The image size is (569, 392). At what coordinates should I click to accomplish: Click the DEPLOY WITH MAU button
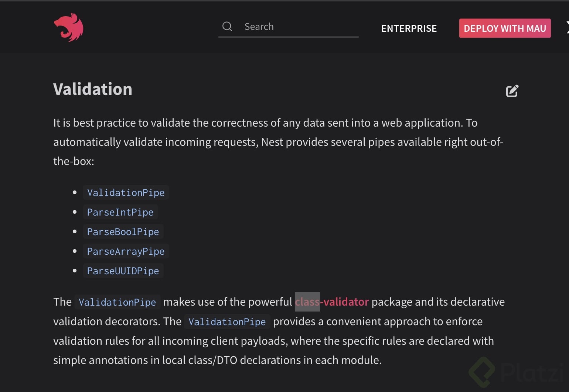505,28
